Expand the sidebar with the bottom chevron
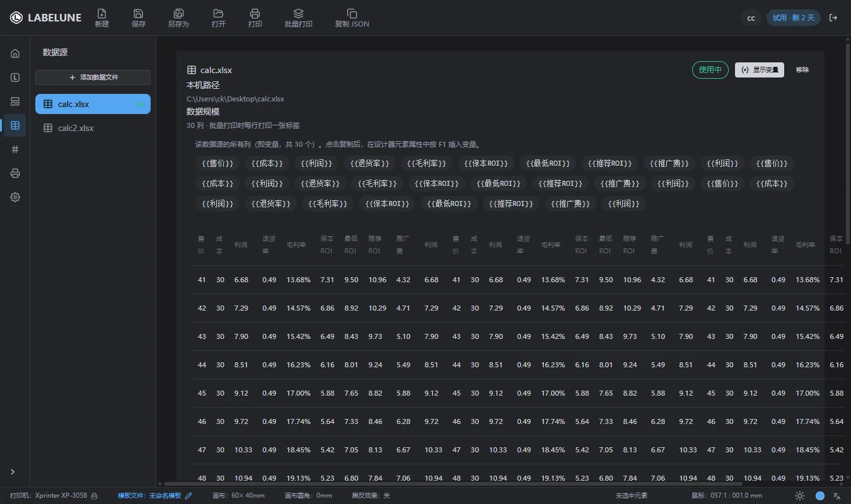 pyautogui.click(x=13, y=472)
